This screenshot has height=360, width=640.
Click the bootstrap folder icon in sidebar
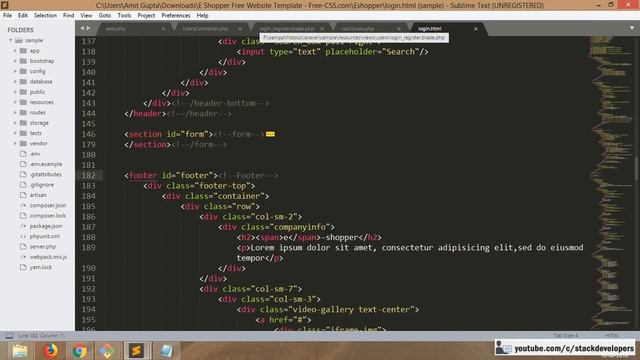tap(23, 61)
